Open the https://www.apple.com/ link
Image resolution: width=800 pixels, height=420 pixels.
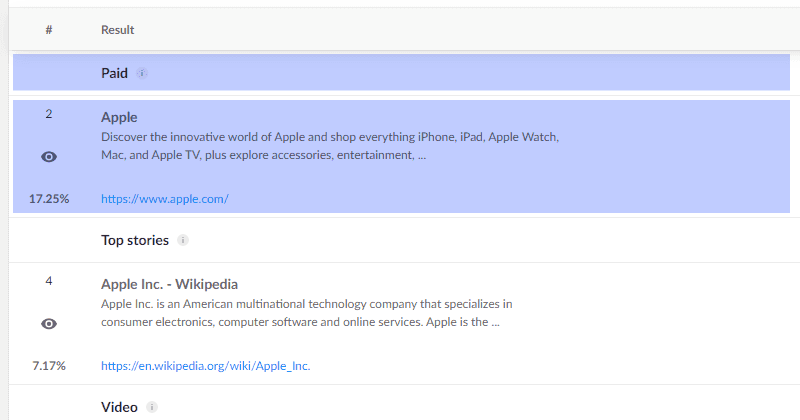[x=165, y=199]
